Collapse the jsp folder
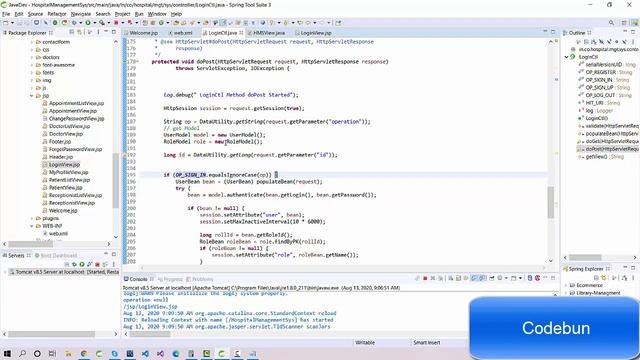640x360 pixels. [x=32, y=96]
